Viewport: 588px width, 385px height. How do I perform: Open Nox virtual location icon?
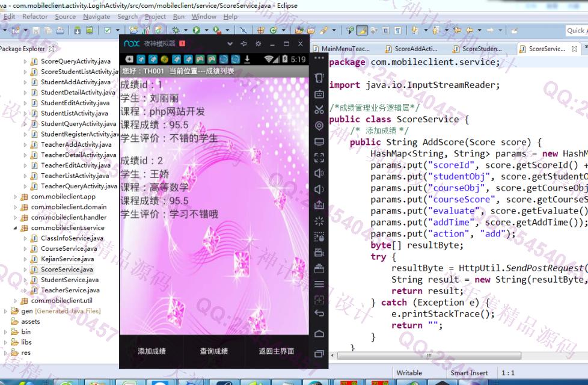click(319, 126)
